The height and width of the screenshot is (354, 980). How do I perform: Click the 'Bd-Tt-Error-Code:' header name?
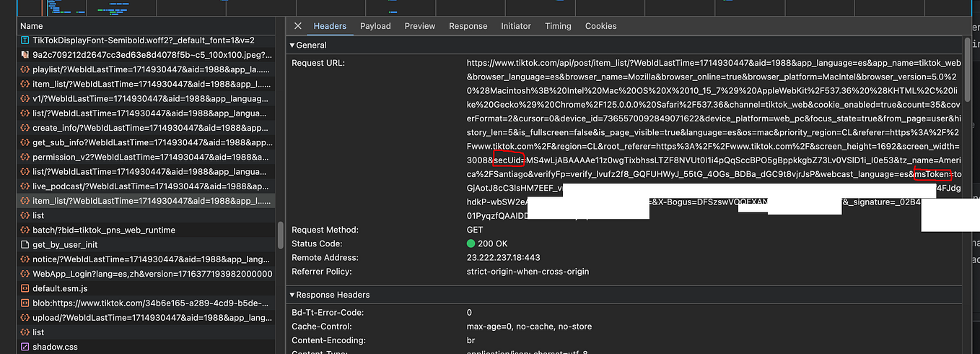pos(328,313)
